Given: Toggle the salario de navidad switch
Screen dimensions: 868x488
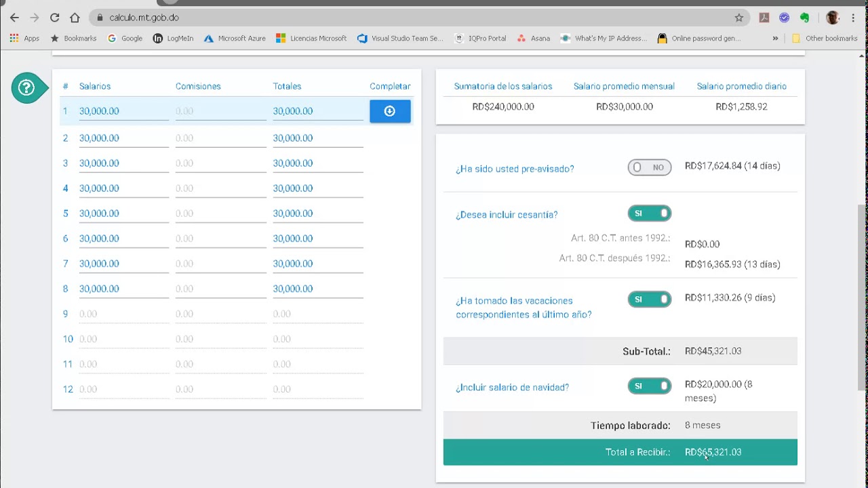Looking at the screenshot, I should [650, 386].
